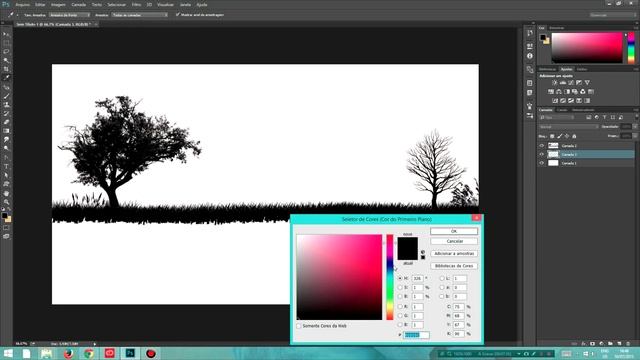Switch to the Canais tab
This screenshot has width=640, height=360.
(x=562, y=110)
